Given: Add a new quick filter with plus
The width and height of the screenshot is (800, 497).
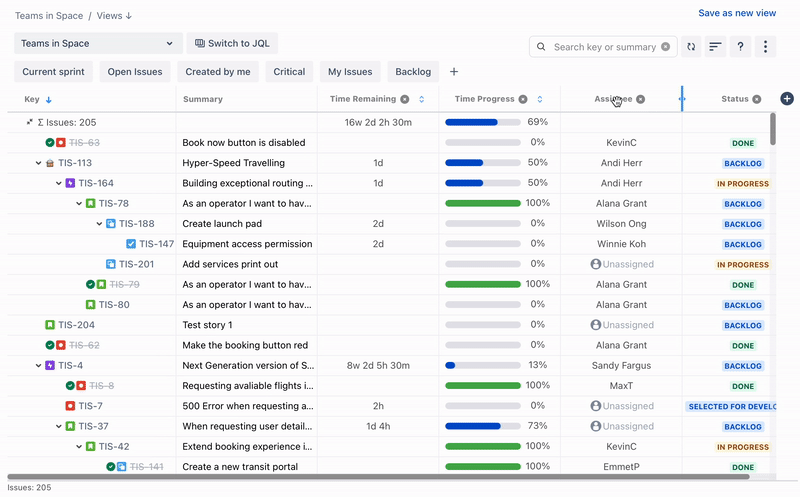Looking at the screenshot, I should pyautogui.click(x=454, y=71).
